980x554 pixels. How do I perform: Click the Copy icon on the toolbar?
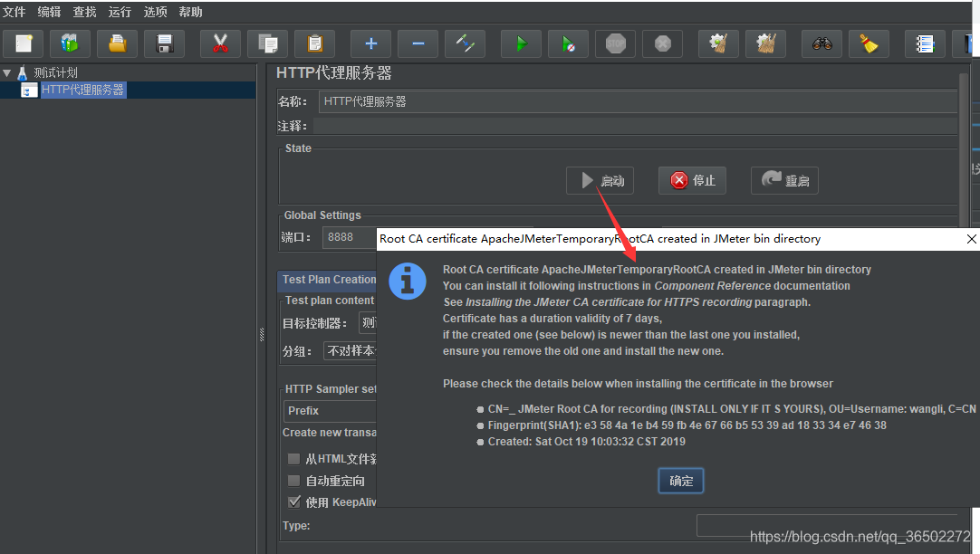(x=267, y=43)
